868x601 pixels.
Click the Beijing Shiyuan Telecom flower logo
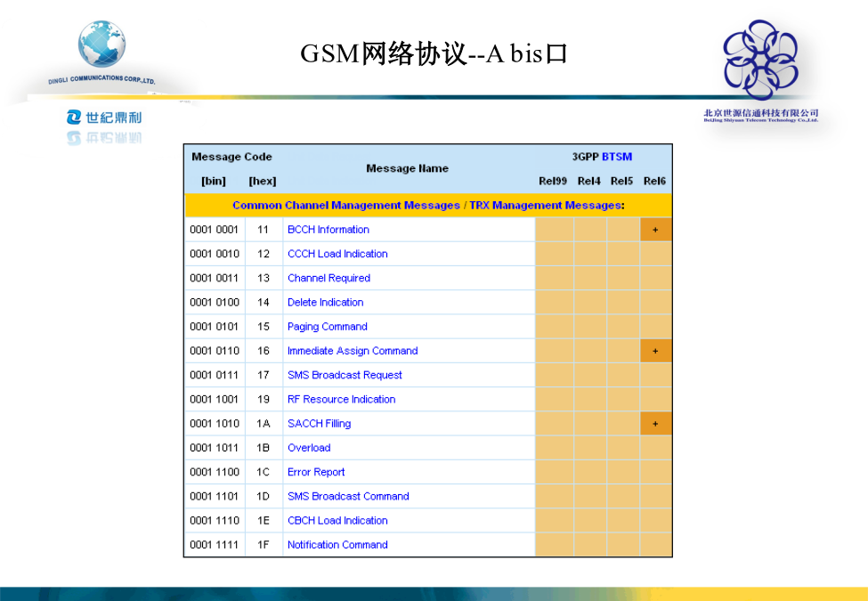tap(760, 61)
